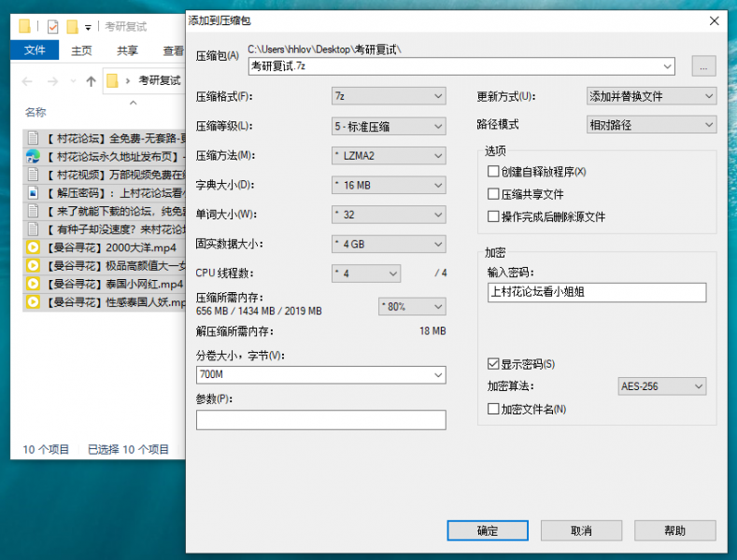The width and height of the screenshot is (737, 560).
Task: Open the 加密算法 AES-256 dropdown
Action: click(x=662, y=386)
